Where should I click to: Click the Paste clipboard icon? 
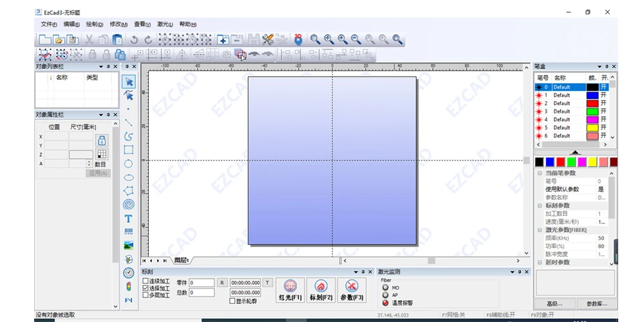[117, 39]
